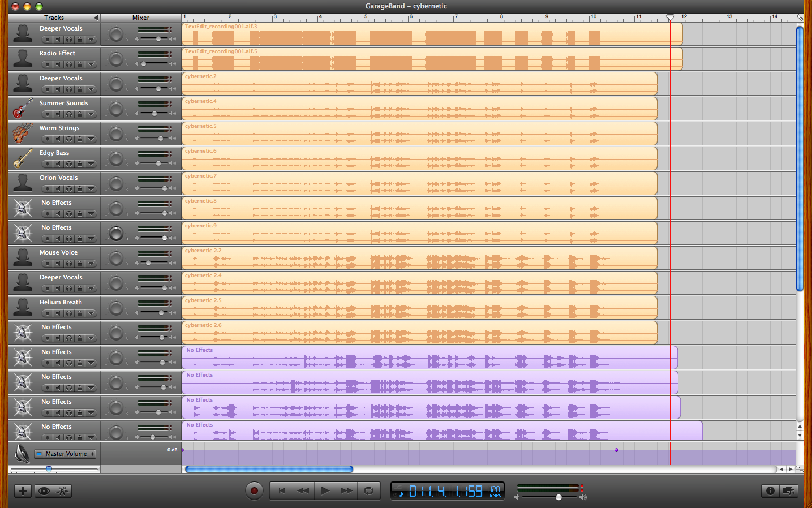Show automation for Radio Effect track
Image resolution: width=812 pixels, height=508 pixels.
coord(91,64)
